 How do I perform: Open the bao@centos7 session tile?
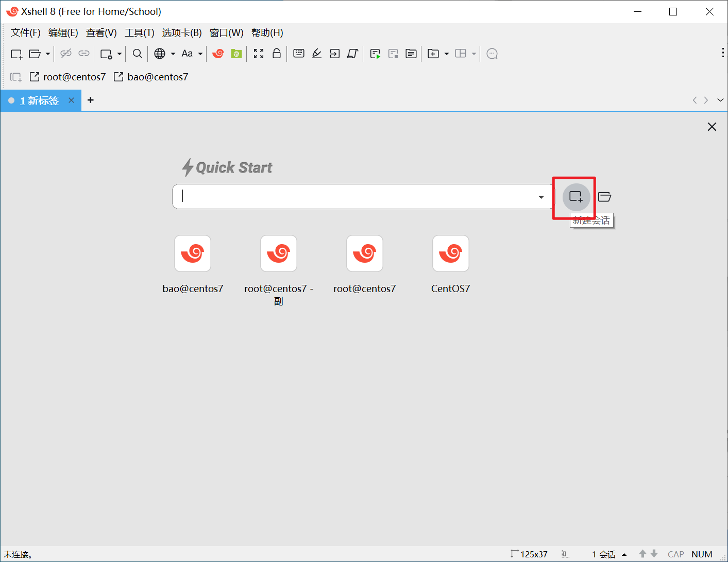point(193,253)
